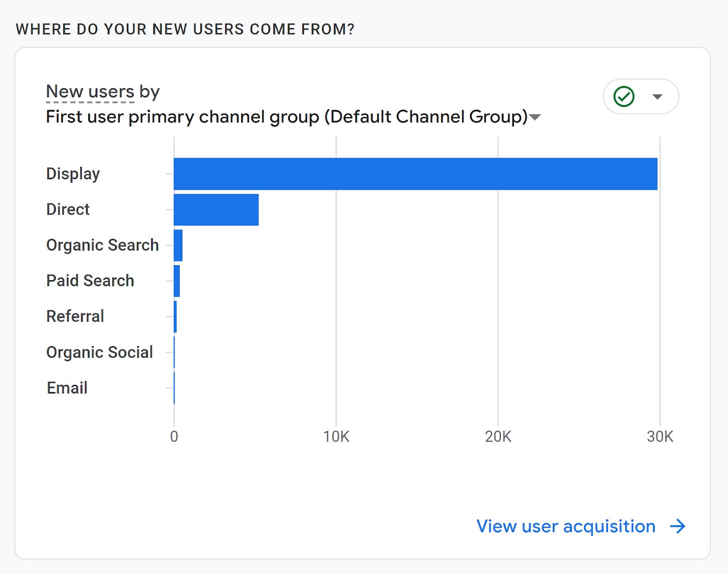Select the Direct channel bar

(216, 209)
